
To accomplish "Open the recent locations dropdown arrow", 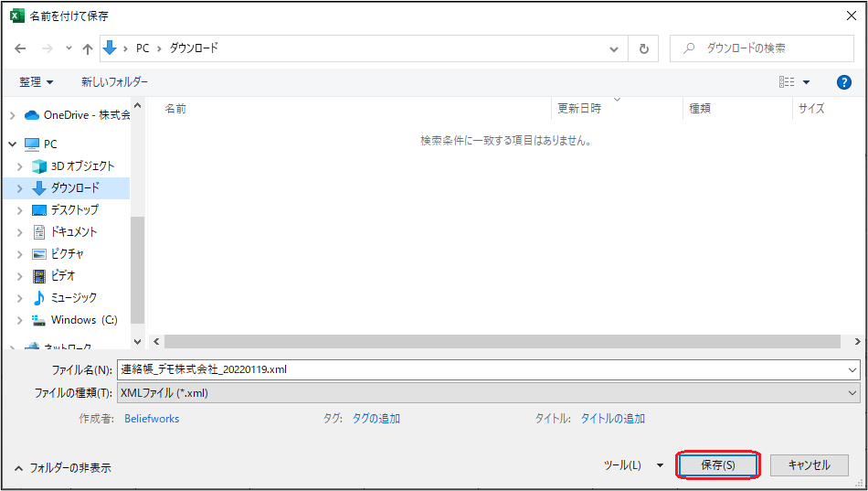I will [x=69, y=48].
